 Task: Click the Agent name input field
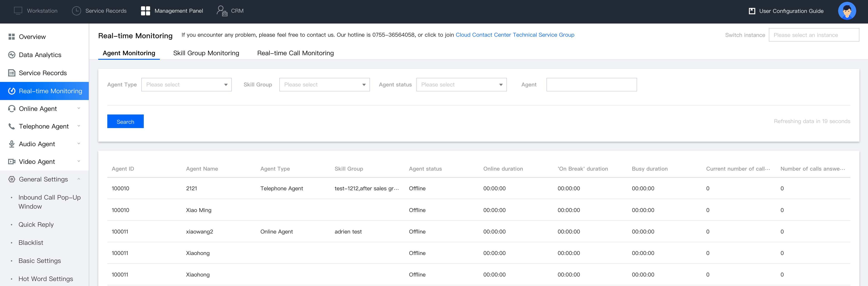point(591,85)
